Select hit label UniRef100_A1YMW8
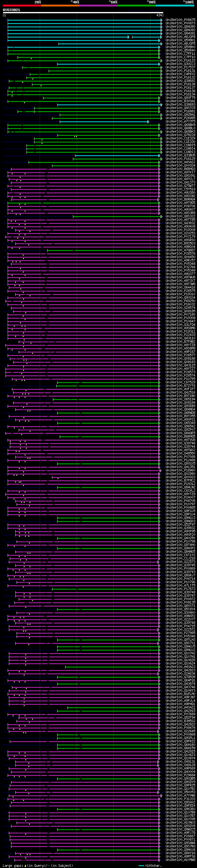197x868 pixels. 180,860
